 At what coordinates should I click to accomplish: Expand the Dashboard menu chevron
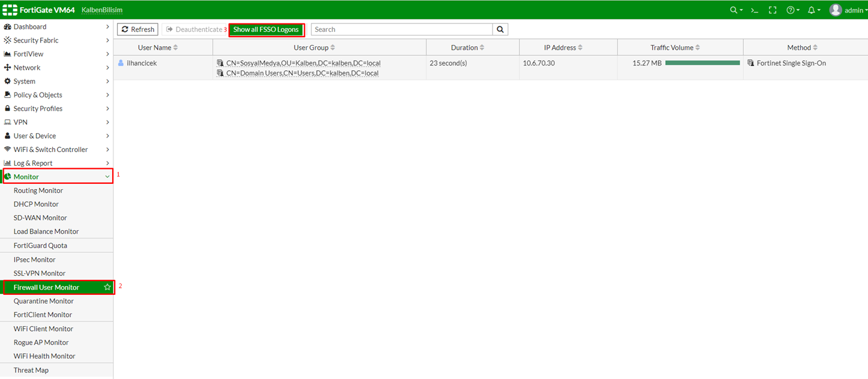pos(107,27)
